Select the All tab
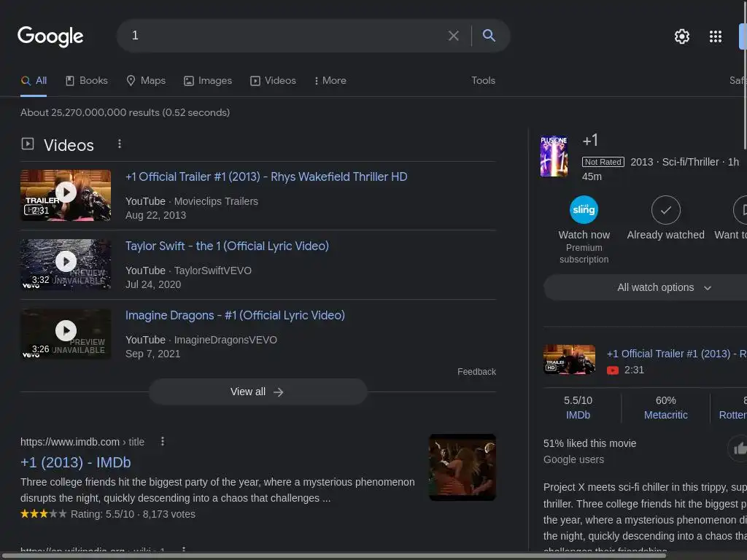Image resolution: width=747 pixels, height=560 pixels. click(34, 80)
